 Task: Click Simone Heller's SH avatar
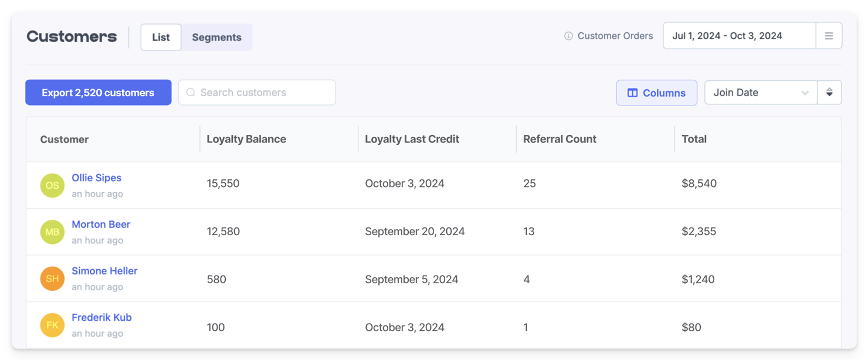(52, 279)
